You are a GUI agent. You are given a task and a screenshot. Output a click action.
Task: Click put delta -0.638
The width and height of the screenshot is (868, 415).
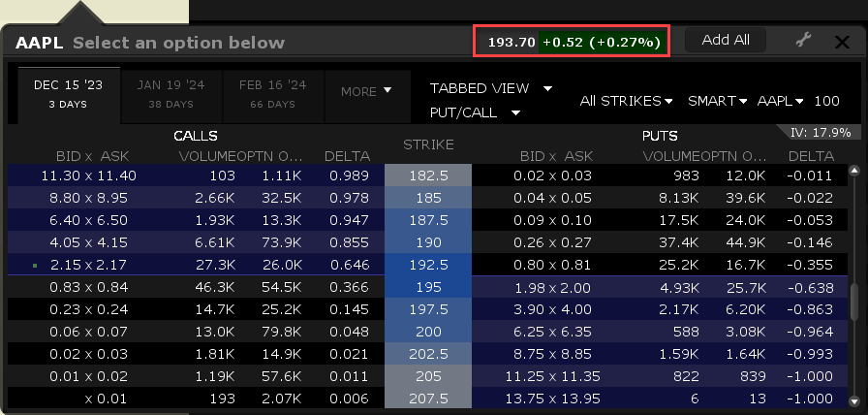(810, 288)
